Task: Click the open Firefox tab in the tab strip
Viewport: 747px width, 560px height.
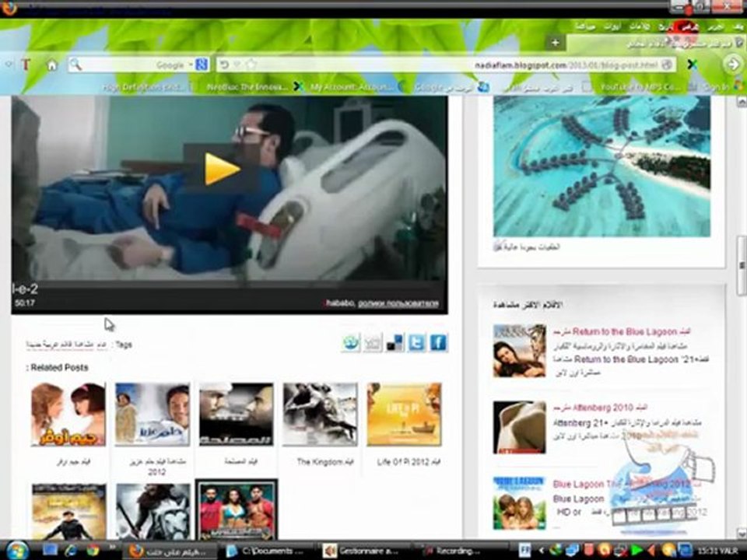Action: click(x=655, y=44)
